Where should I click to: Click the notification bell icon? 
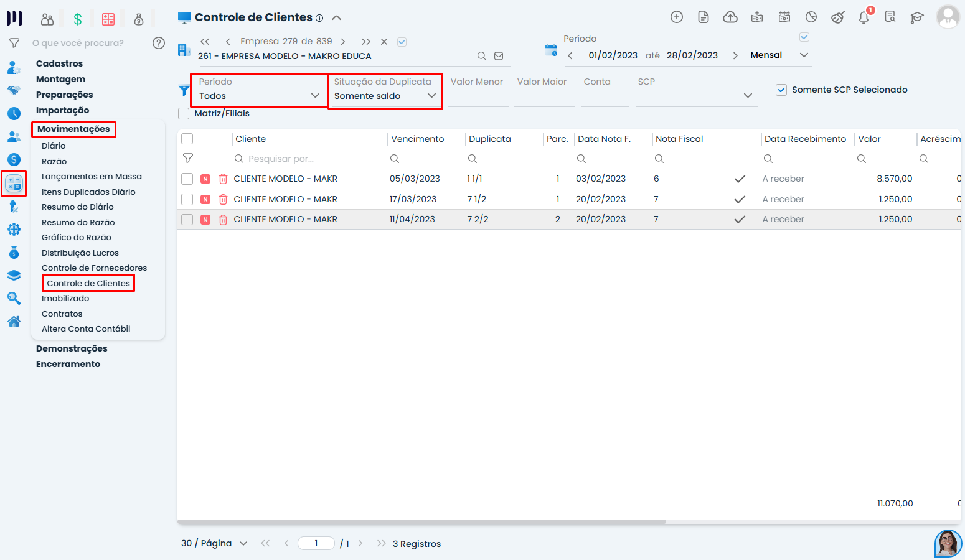tap(864, 17)
